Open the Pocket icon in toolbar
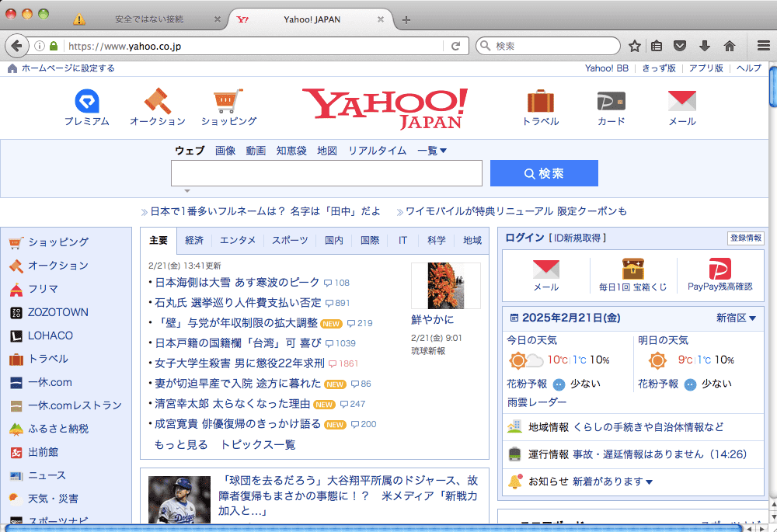This screenshot has height=532, width=777. pos(680,46)
